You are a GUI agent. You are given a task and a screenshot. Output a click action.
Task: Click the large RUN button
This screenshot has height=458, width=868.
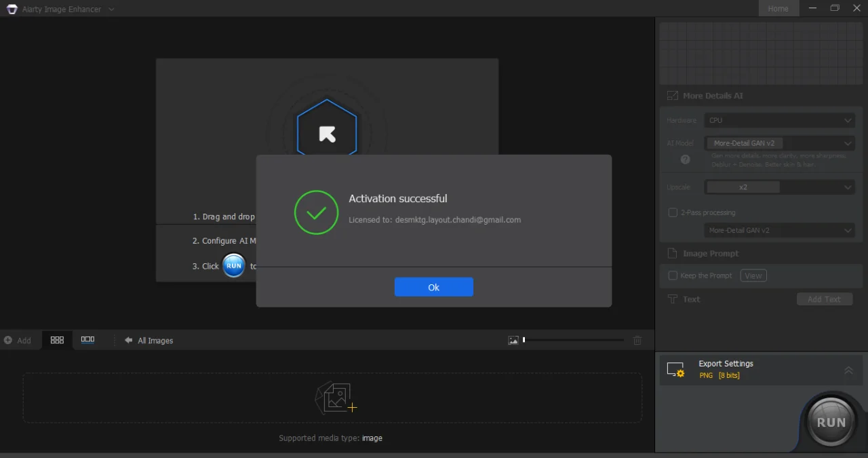point(831,422)
